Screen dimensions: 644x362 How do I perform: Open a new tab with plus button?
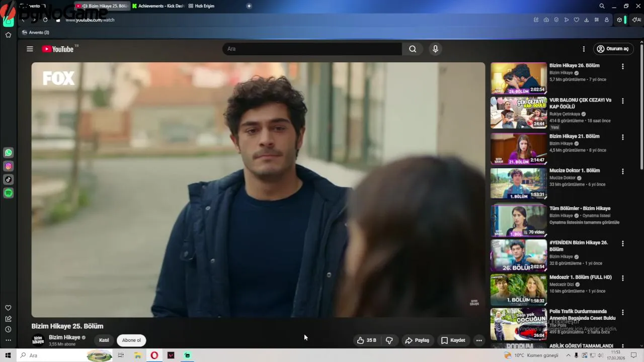tap(249, 6)
